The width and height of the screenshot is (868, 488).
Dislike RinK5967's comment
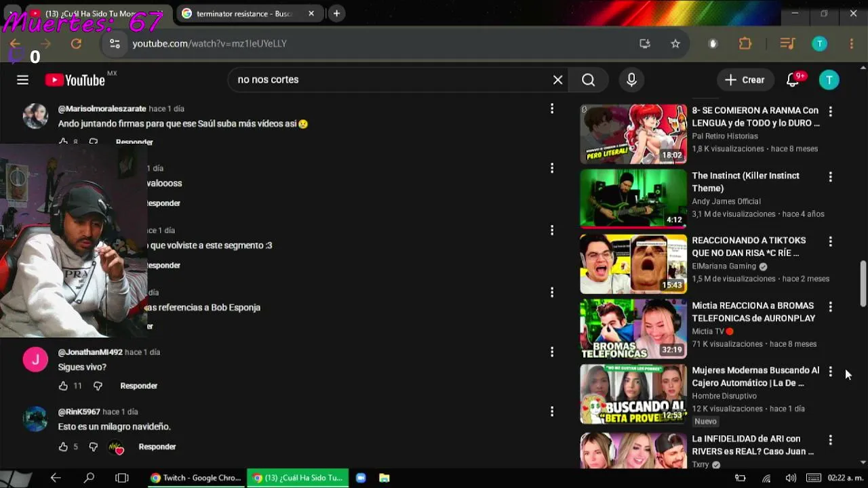coord(94,447)
